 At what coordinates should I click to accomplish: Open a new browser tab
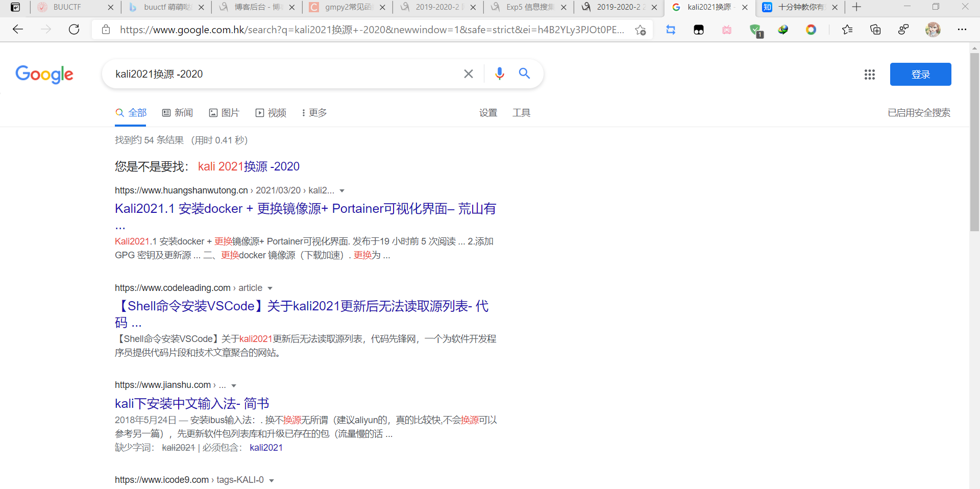coord(856,7)
